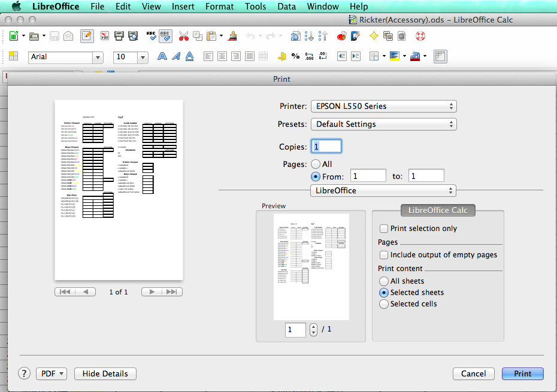Click the Copies input field
Viewport: 557px width, 392px height.
pyautogui.click(x=326, y=146)
